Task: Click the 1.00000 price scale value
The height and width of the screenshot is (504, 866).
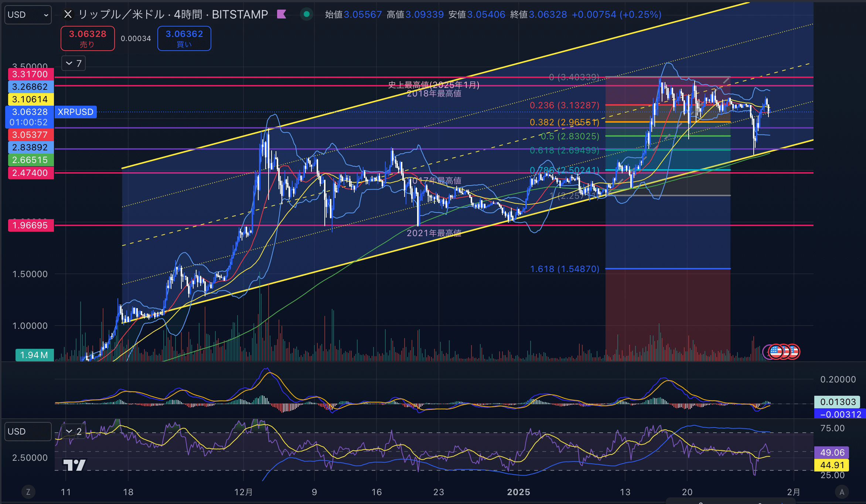Action: tap(30, 326)
